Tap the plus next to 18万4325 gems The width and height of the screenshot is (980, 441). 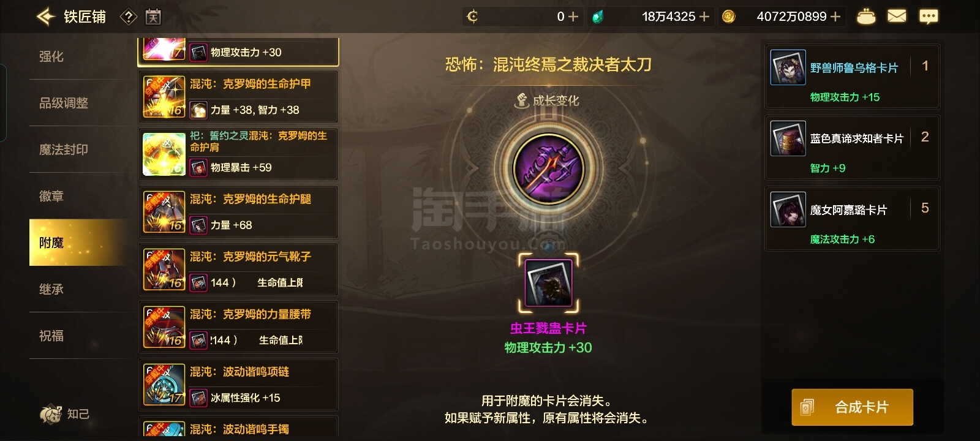704,17
